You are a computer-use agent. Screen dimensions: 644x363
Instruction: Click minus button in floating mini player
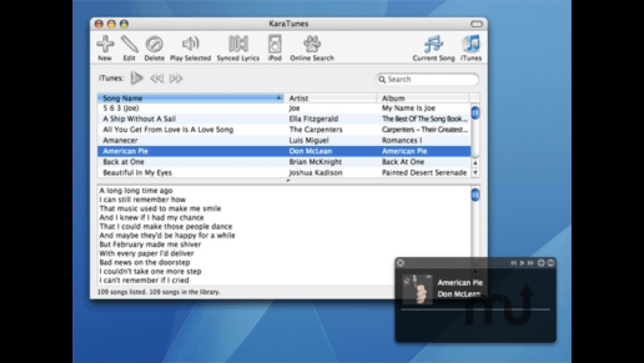pos(551,263)
